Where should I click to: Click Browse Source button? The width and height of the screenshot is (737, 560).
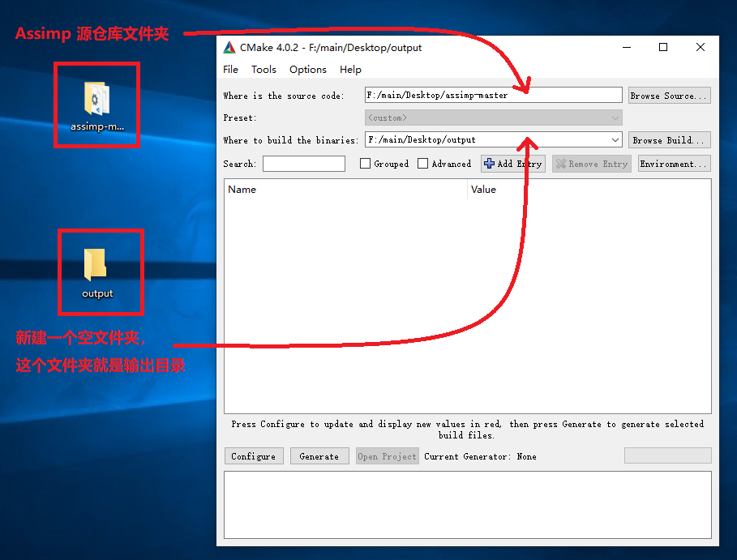[669, 96]
